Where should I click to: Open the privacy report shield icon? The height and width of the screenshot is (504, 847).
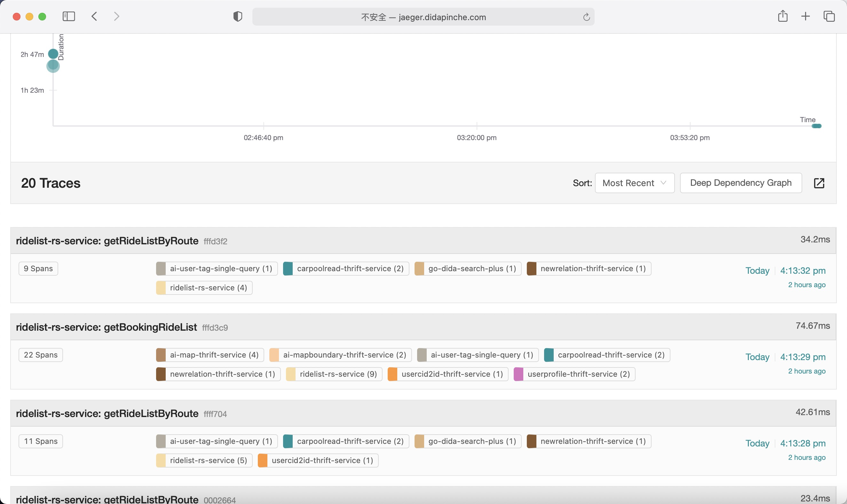pyautogui.click(x=238, y=16)
